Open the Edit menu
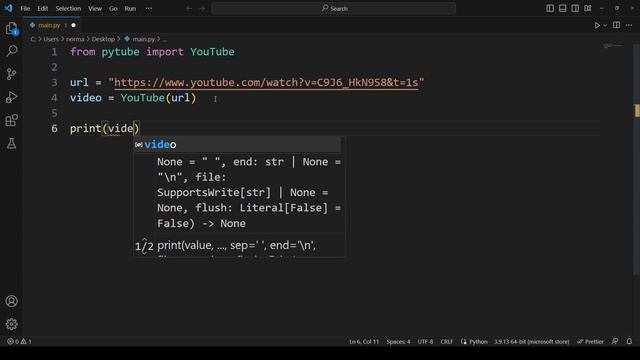640x360 pixels. pyautogui.click(x=42, y=8)
